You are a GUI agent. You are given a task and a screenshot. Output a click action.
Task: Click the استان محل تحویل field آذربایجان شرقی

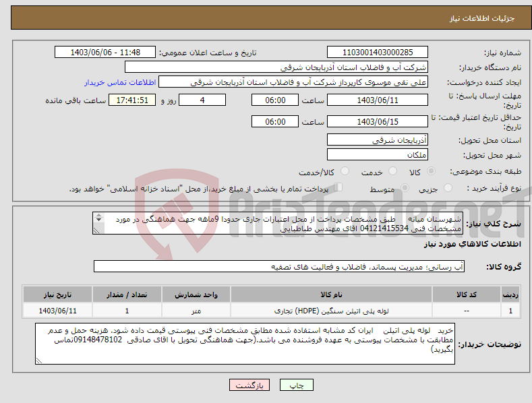pos(378,139)
